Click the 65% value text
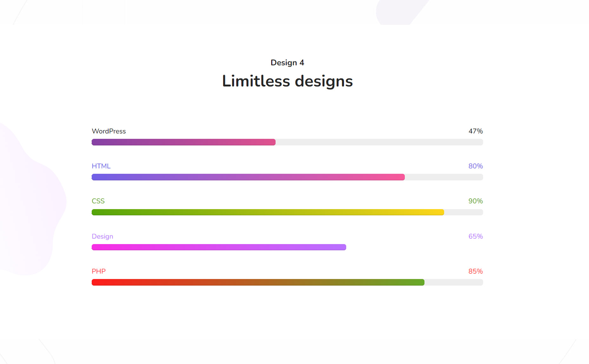Image resolution: width=589 pixels, height=364 pixels. click(x=476, y=236)
